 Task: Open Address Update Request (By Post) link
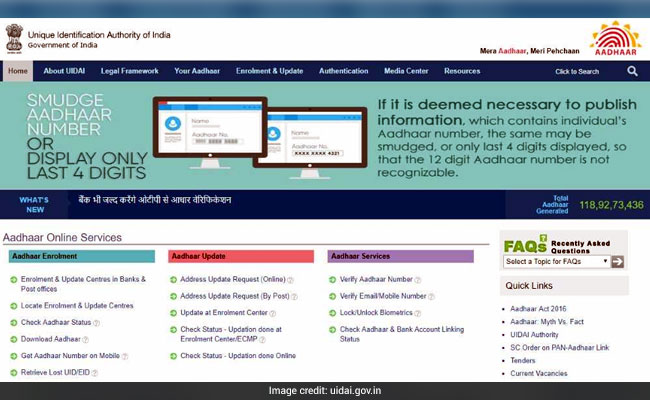[x=235, y=296]
